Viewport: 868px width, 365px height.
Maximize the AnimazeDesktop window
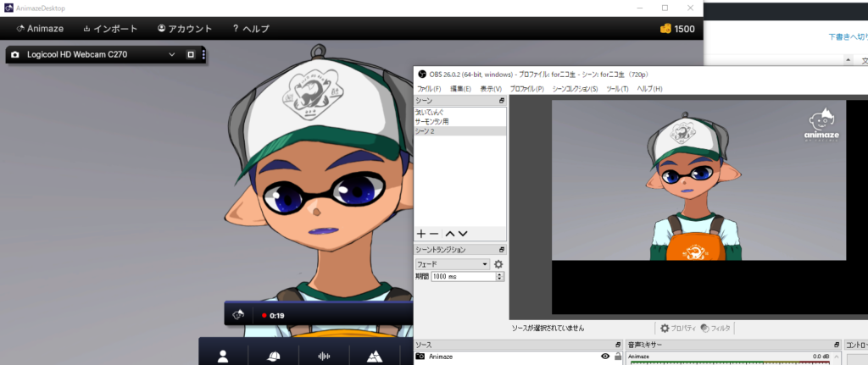tap(665, 8)
